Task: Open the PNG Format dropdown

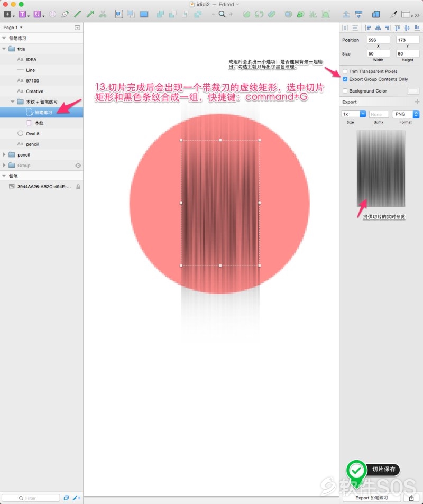Action: (x=406, y=114)
